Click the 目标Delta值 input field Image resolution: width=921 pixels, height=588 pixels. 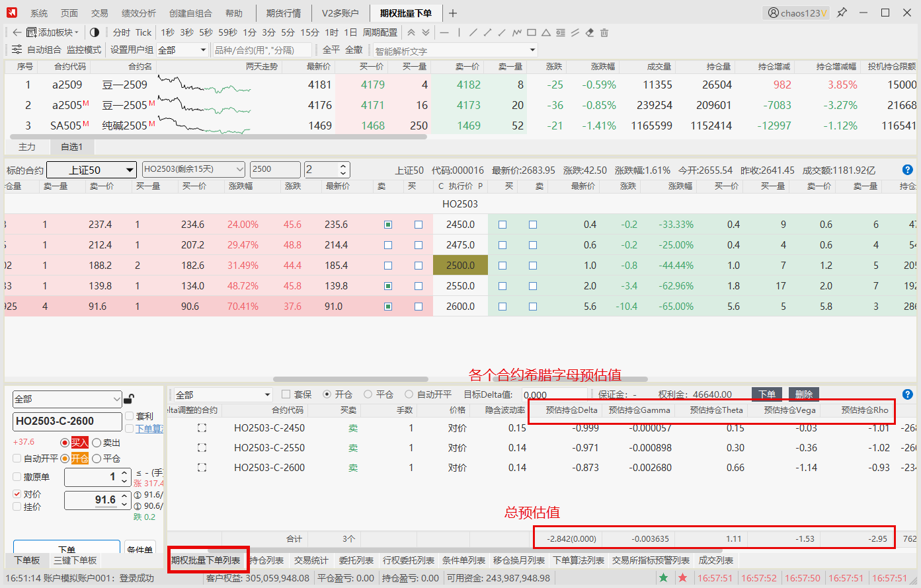(x=554, y=394)
